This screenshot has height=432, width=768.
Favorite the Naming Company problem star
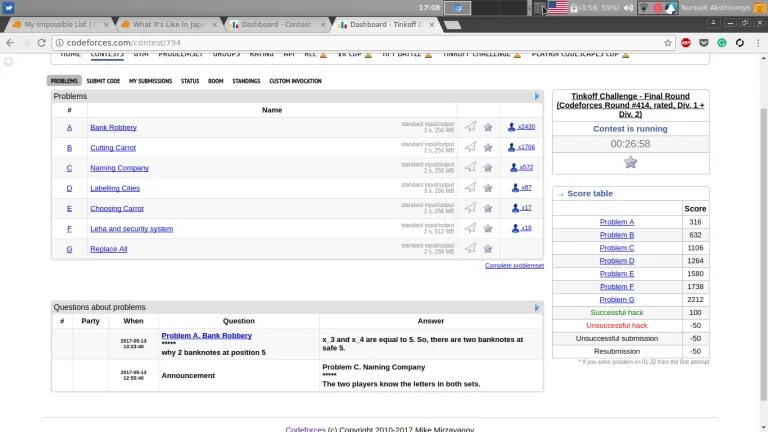pyautogui.click(x=488, y=168)
